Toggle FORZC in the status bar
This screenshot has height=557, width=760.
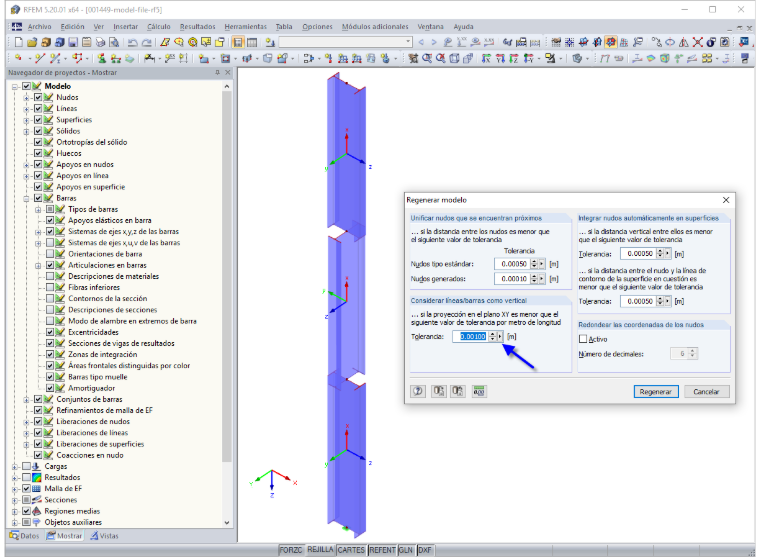tap(291, 550)
